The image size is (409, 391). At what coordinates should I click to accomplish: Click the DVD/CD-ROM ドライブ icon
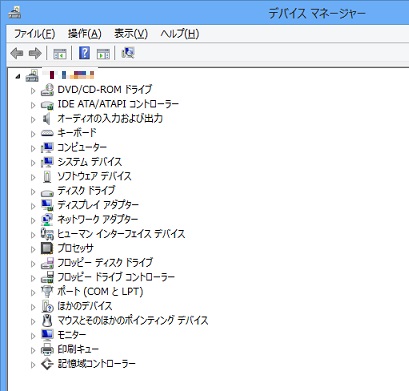pos(47,90)
